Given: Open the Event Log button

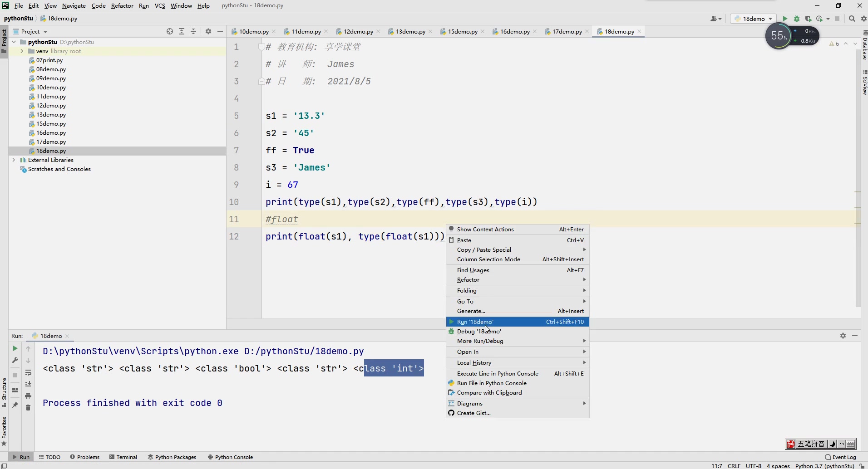Looking at the screenshot, I should click(841, 457).
